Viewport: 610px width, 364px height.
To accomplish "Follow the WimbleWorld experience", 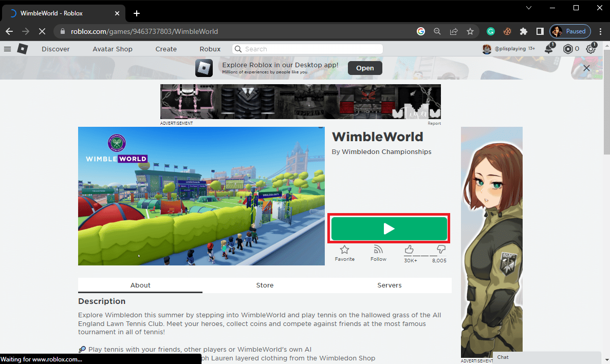I will 378,250.
